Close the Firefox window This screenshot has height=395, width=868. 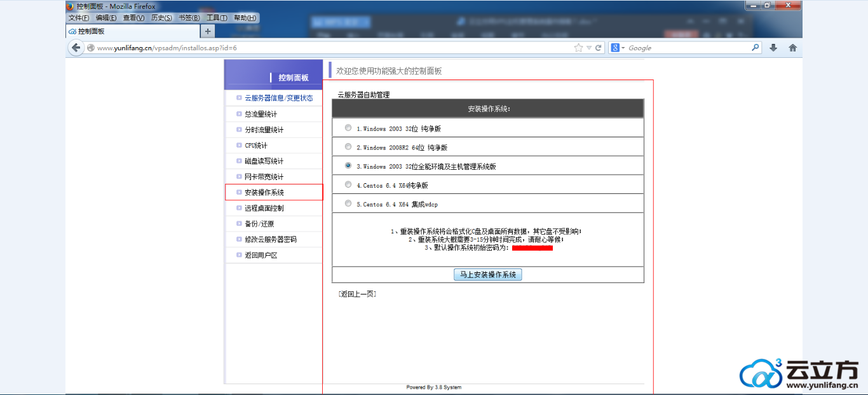788,5
